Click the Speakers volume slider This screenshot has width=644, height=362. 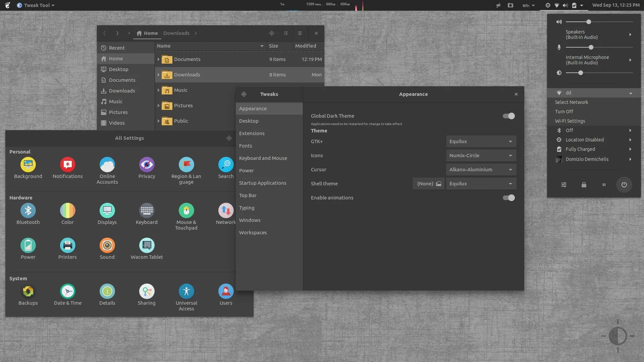[589, 22]
